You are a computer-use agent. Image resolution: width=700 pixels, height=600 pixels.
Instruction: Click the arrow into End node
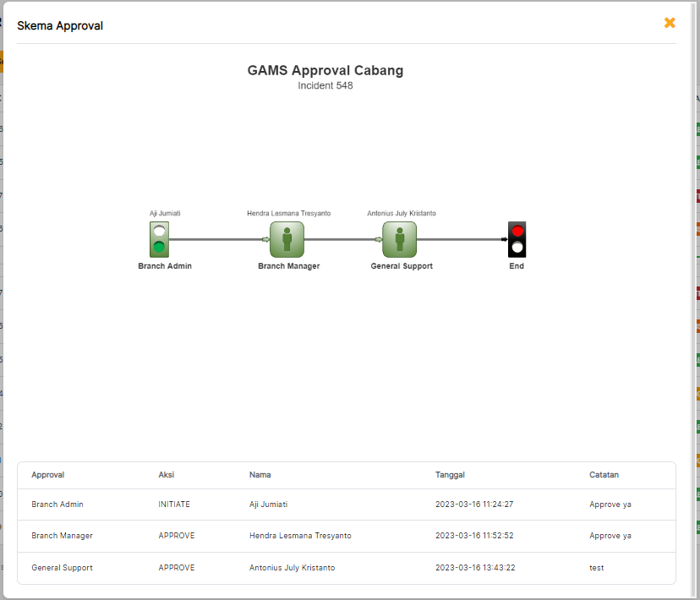click(504, 239)
